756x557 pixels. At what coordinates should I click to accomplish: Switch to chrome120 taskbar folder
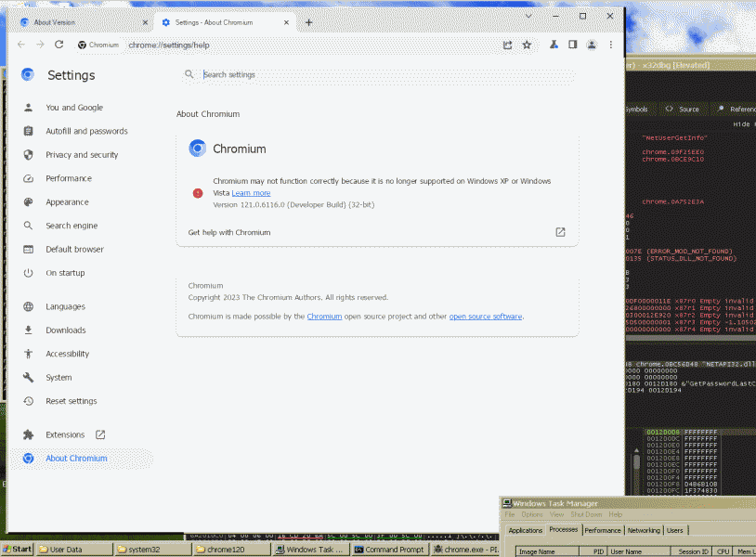tap(231, 549)
